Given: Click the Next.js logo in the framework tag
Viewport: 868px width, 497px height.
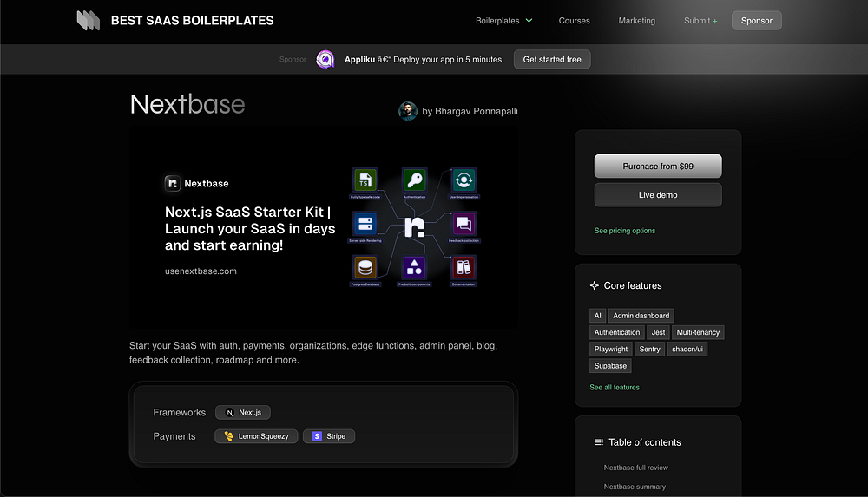Looking at the screenshot, I should pyautogui.click(x=230, y=413).
